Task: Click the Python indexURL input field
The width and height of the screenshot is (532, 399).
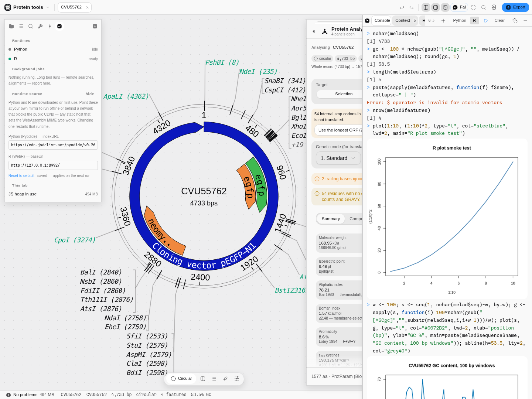Action: tap(53, 145)
